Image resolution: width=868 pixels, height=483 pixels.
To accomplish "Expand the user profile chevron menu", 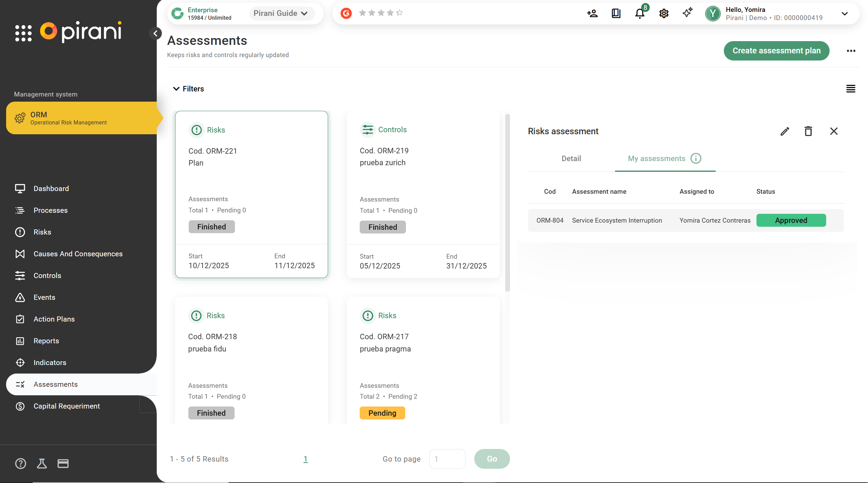I will [845, 14].
